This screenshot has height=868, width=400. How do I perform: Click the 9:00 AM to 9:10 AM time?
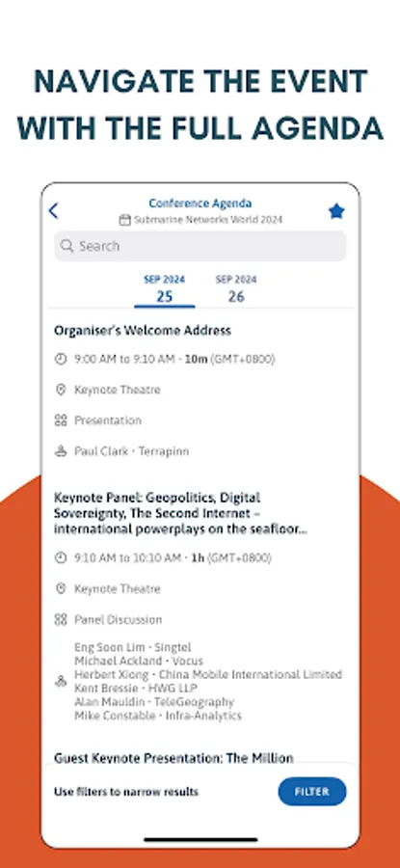point(174,360)
